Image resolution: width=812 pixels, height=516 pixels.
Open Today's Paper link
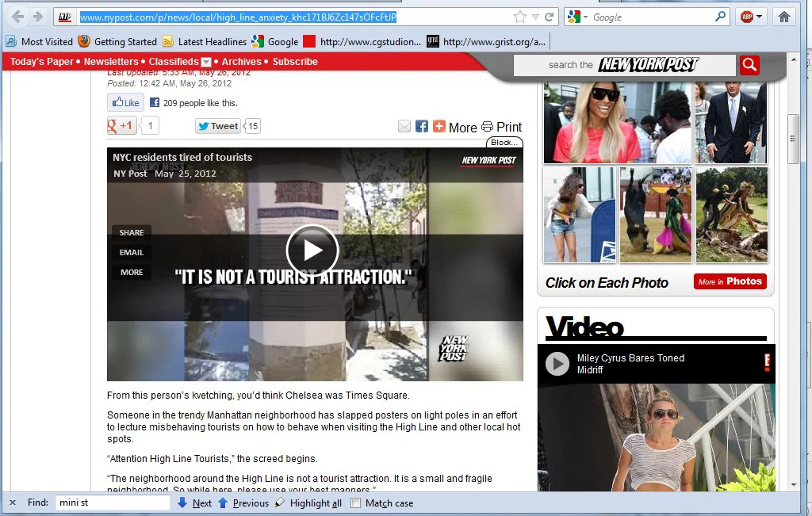(x=42, y=62)
